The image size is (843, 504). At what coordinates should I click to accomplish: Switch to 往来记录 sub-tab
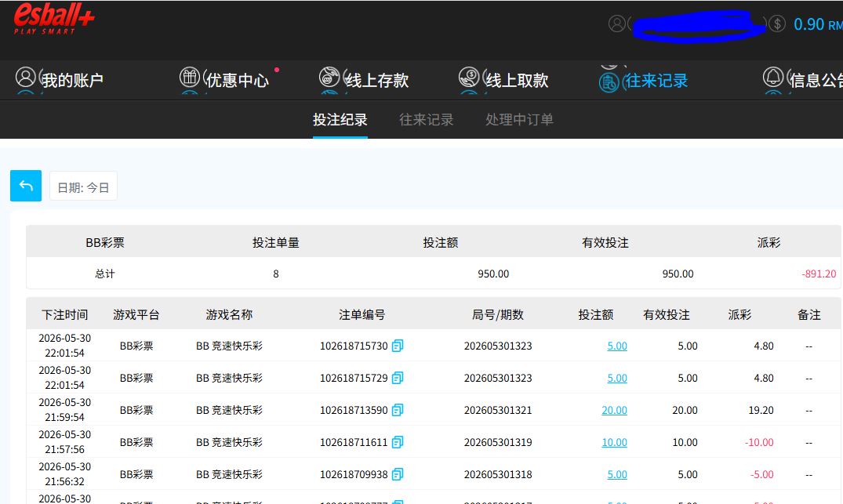[x=427, y=119]
